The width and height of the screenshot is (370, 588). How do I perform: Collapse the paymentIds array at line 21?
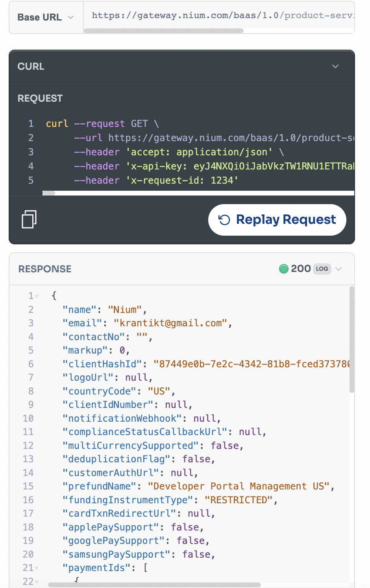(37, 568)
